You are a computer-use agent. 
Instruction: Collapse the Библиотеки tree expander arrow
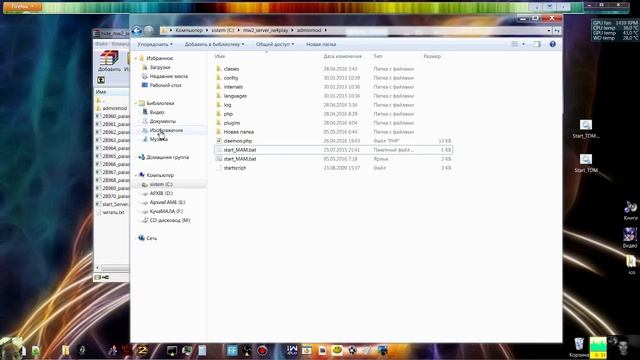(x=136, y=103)
